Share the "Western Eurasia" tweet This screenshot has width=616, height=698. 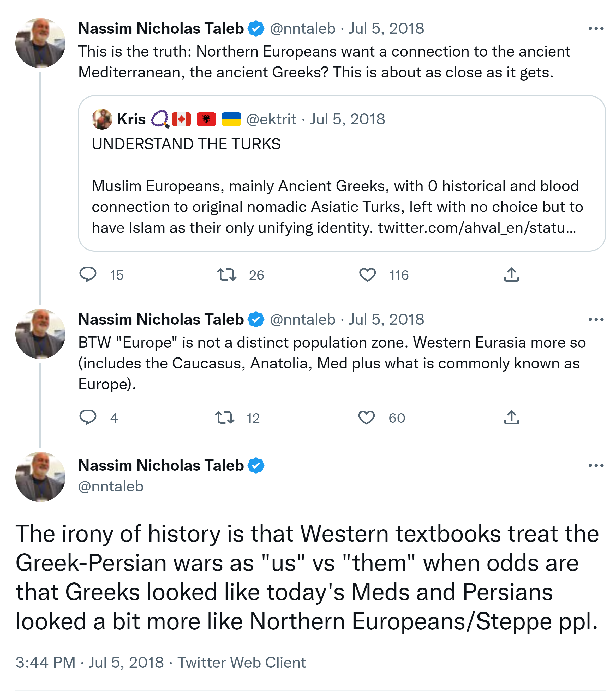tap(511, 417)
